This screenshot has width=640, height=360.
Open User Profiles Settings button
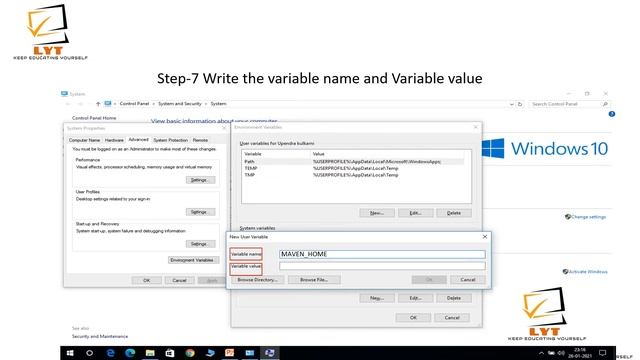click(200, 212)
